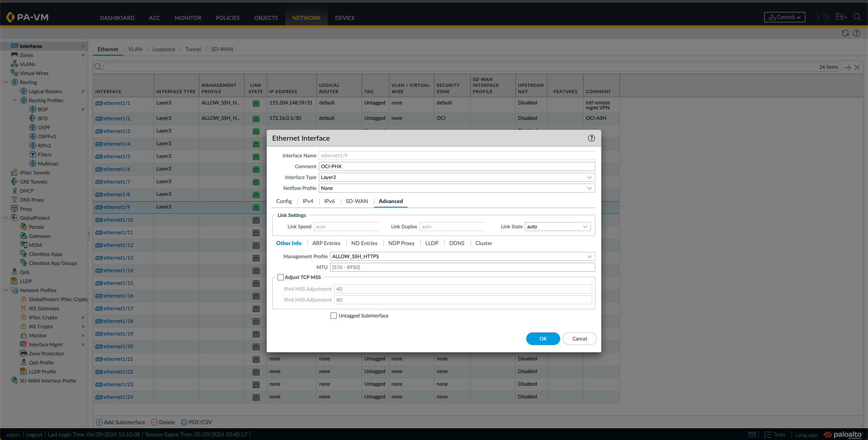Open the POLICIES menu
The image size is (868, 440).
click(227, 18)
